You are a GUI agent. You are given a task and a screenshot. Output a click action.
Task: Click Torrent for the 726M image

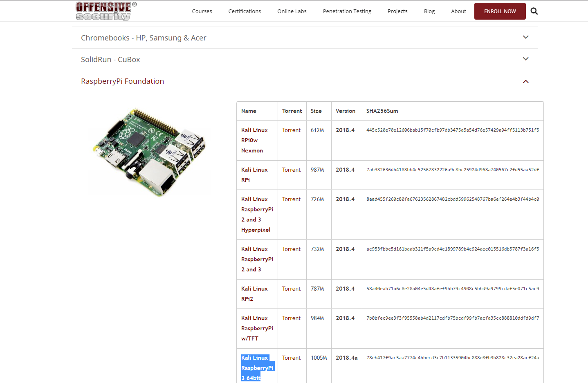291,199
